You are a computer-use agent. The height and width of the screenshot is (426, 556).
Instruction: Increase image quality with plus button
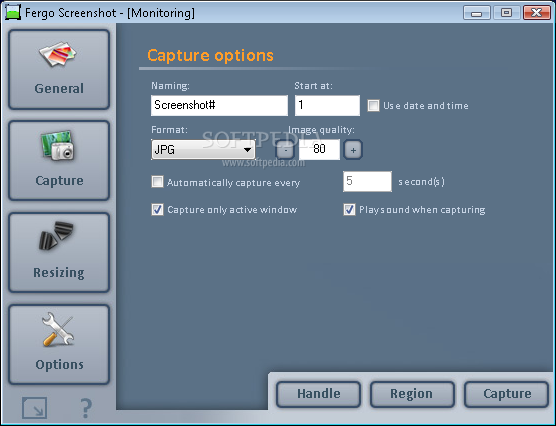coord(353,150)
